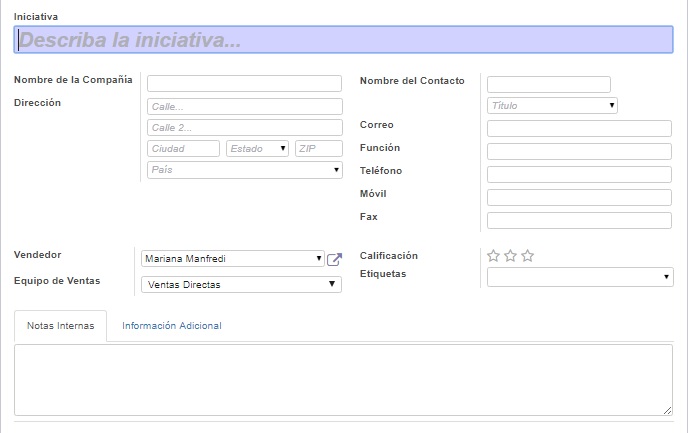Click the Móvil label
The width and height of the screenshot is (688, 433).
coord(373,193)
